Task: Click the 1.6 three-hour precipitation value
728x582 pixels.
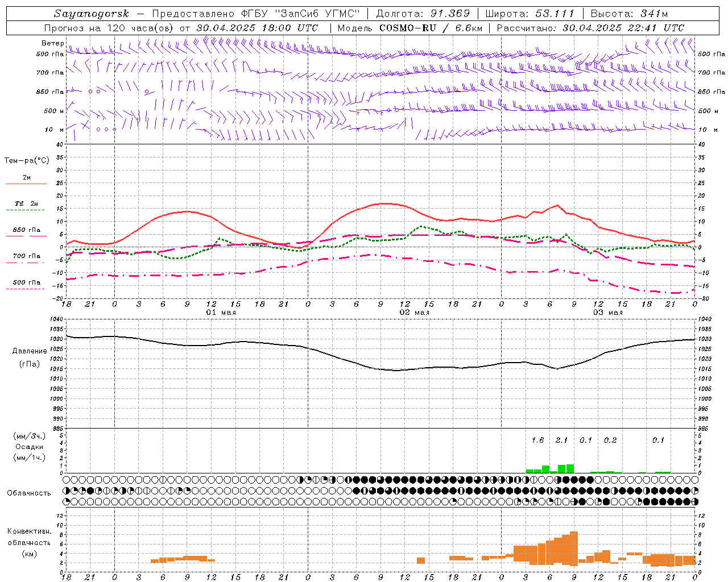Action: [x=537, y=440]
